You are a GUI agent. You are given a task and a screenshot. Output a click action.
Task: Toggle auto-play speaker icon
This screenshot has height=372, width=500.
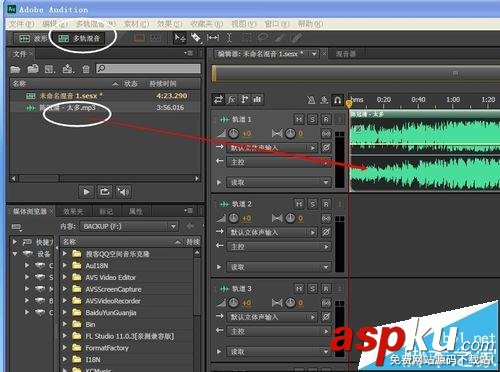coord(123,192)
